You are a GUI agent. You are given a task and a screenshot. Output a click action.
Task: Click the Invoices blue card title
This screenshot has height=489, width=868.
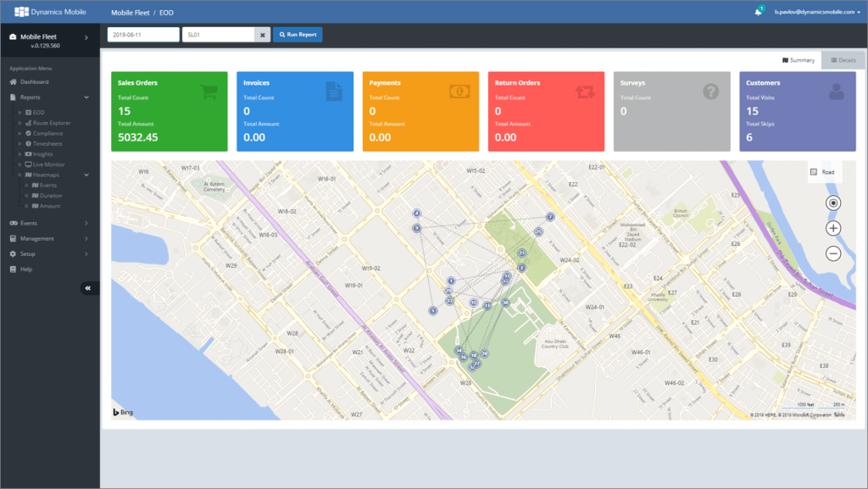tap(256, 83)
